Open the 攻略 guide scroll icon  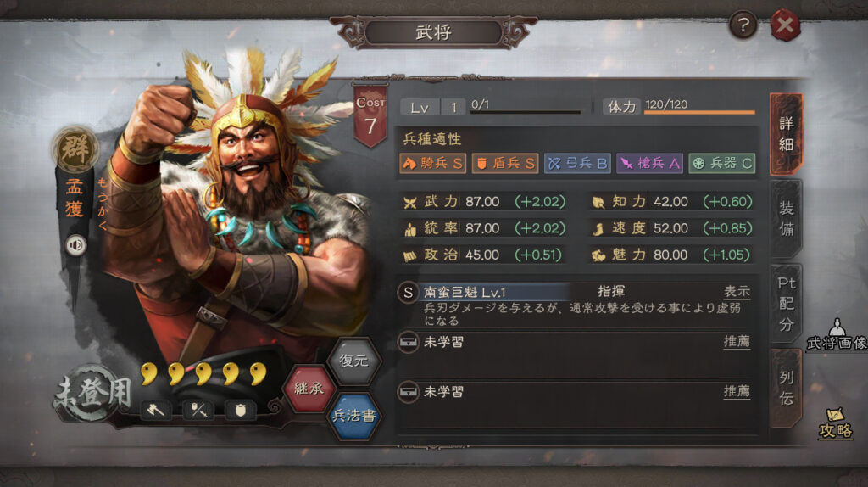835,423
